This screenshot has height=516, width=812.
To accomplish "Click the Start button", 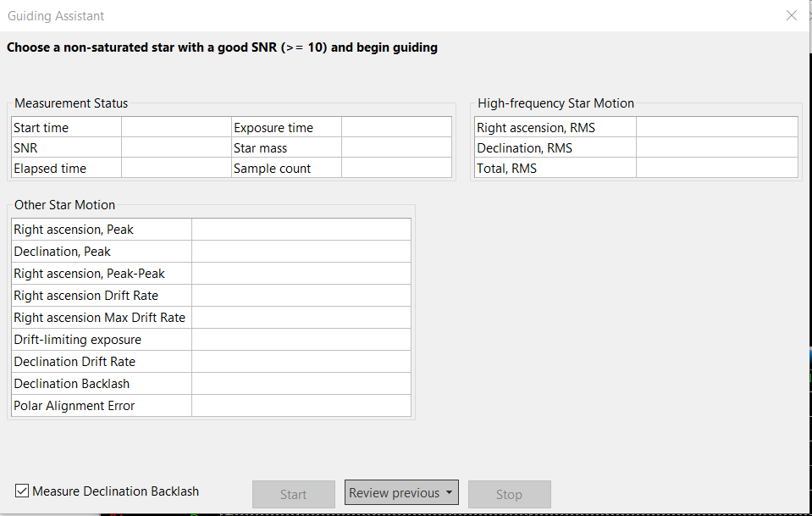I will point(294,494).
